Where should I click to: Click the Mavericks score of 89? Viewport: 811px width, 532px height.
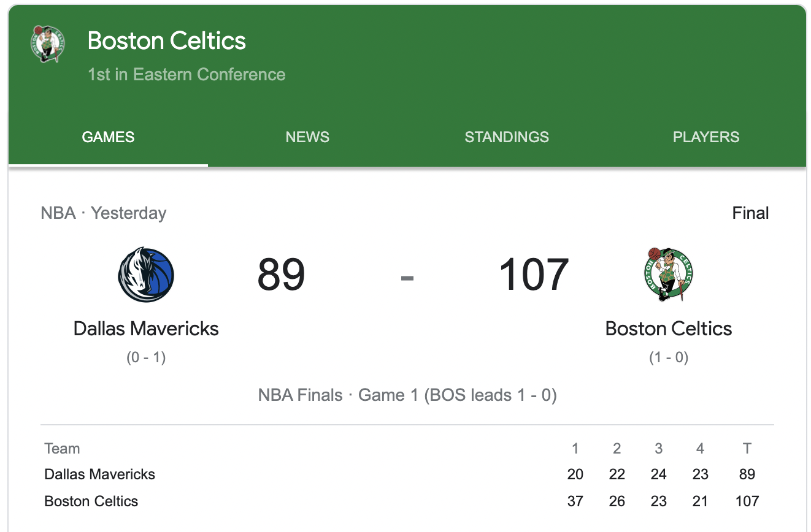tap(281, 275)
